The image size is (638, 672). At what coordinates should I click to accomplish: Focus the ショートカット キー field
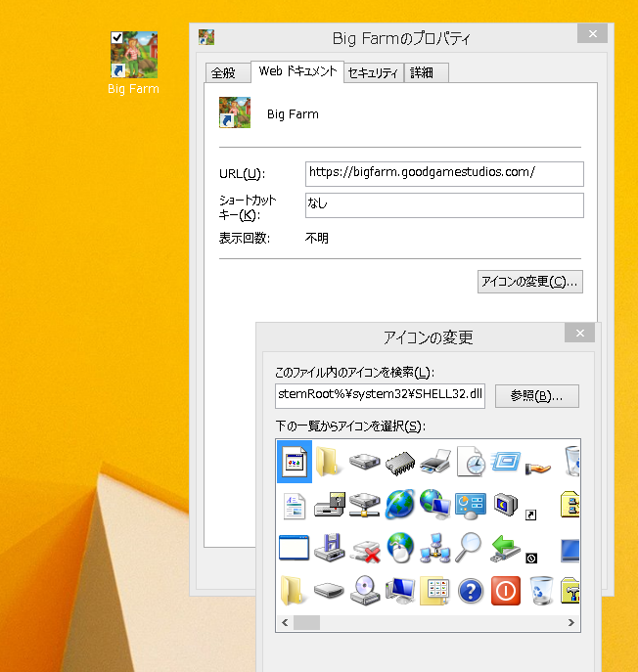(444, 205)
